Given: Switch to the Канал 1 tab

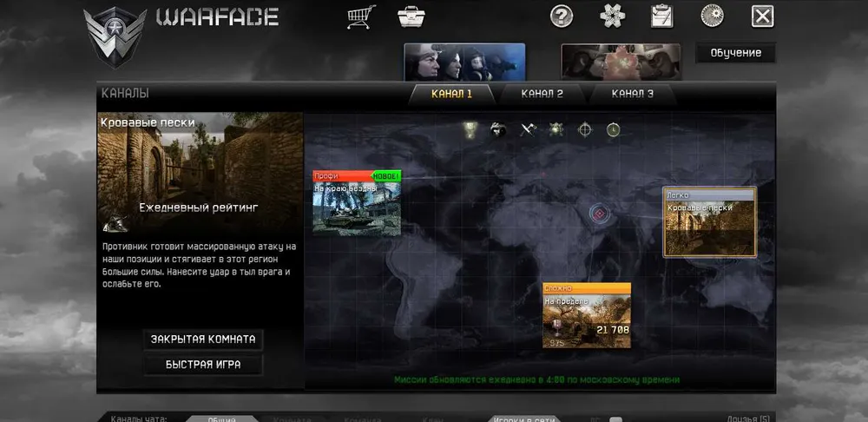Looking at the screenshot, I should point(451,94).
